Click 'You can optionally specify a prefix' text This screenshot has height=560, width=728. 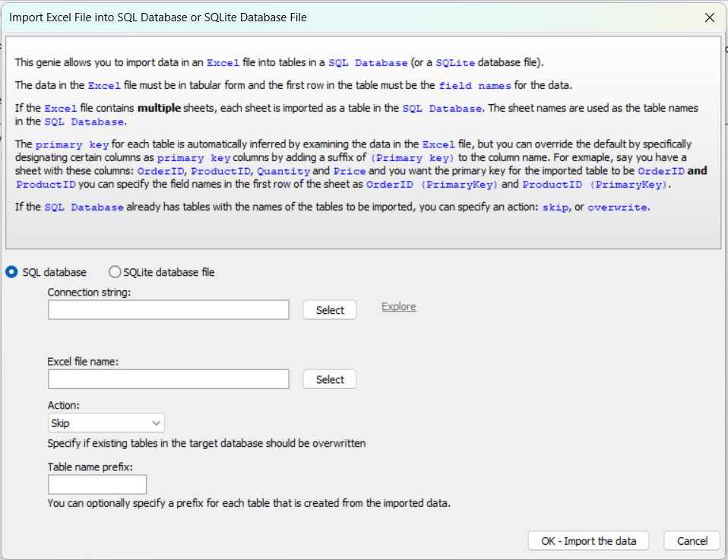248,503
